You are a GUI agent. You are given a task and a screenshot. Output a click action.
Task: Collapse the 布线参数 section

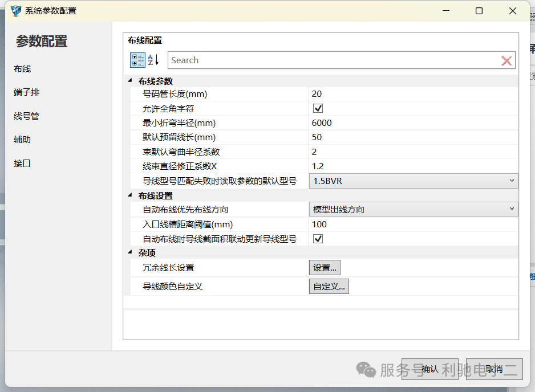point(130,81)
